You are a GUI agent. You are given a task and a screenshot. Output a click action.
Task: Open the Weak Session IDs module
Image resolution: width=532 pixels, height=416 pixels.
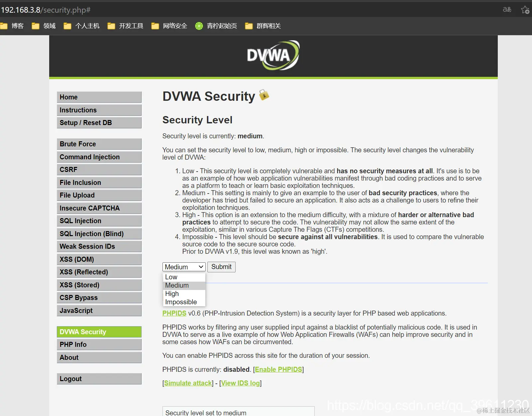[x=99, y=246]
